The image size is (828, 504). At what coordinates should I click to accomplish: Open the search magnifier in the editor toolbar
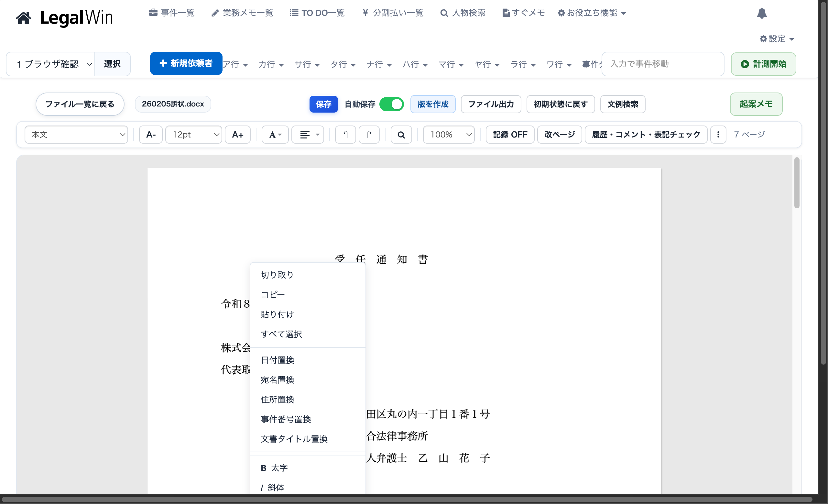(x=401, y=135)
